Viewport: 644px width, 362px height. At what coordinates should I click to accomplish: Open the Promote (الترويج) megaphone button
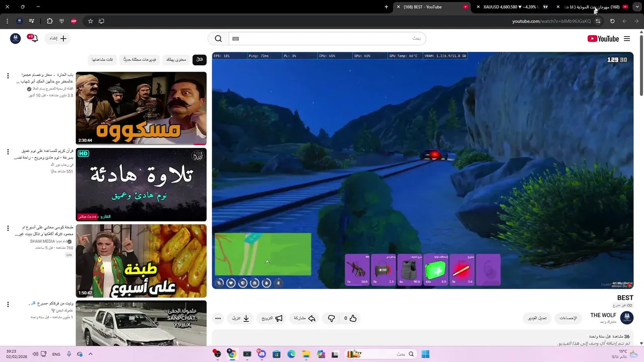pos(272,318)
